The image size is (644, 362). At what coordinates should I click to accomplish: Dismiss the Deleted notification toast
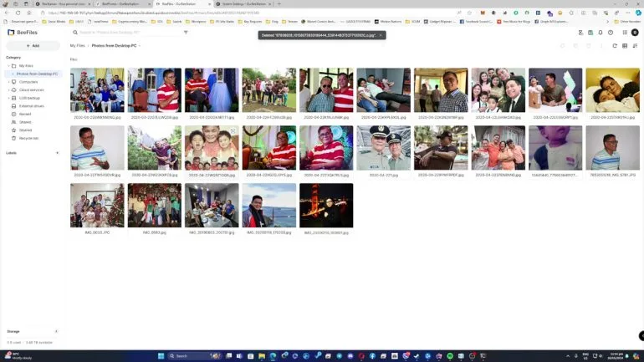tap(381, 35)
